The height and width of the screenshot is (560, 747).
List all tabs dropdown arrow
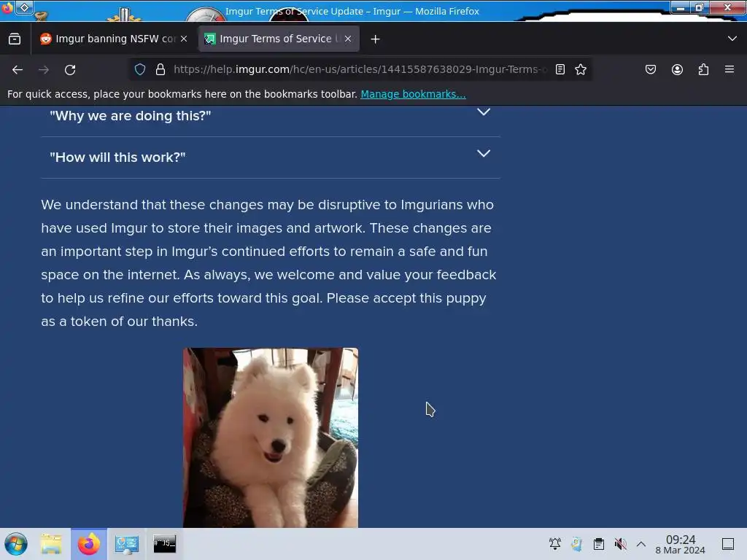click(x=732, y=39)
